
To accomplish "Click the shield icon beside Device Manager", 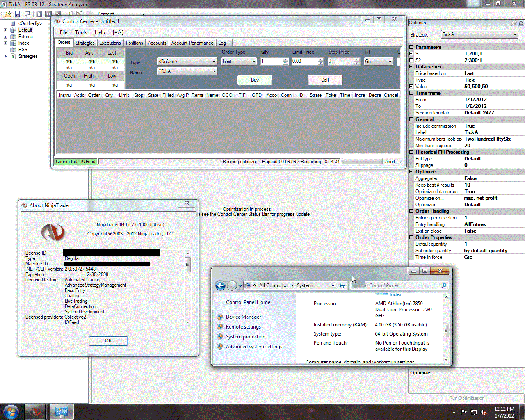I will click(x=220, y=317).
